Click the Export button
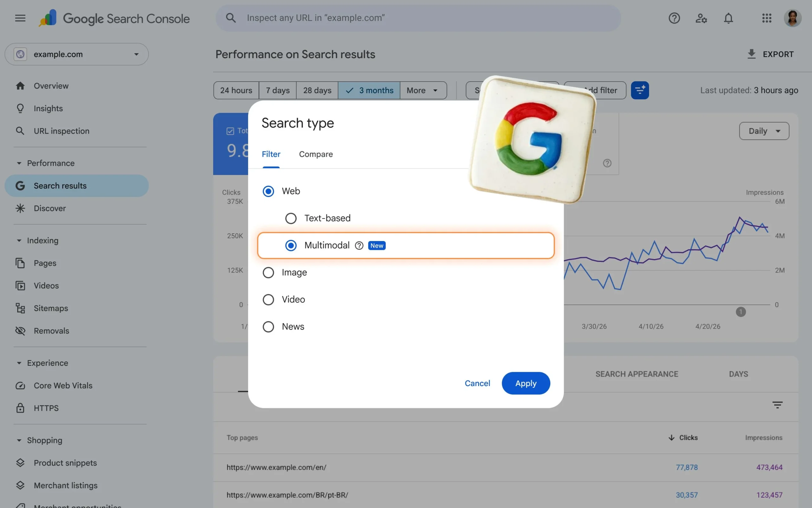The width and height of the screenshot is (812, 508). pos(770,54)
